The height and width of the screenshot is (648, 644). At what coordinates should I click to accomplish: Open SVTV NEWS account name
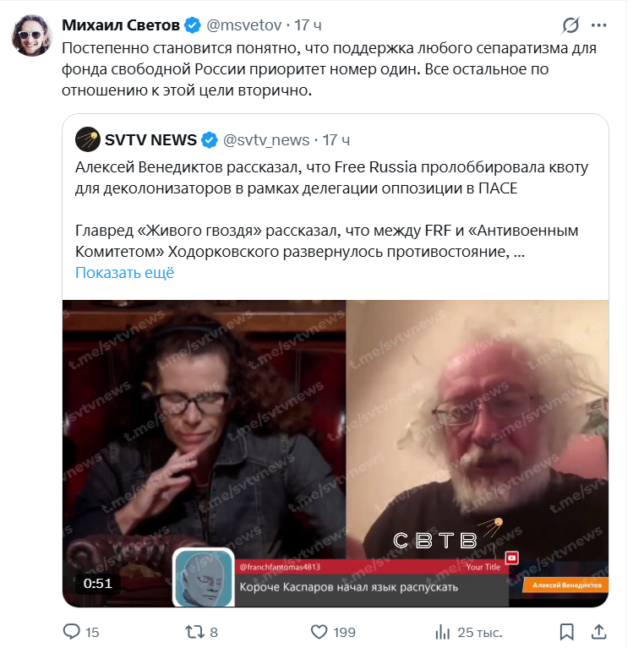(150, 139)
